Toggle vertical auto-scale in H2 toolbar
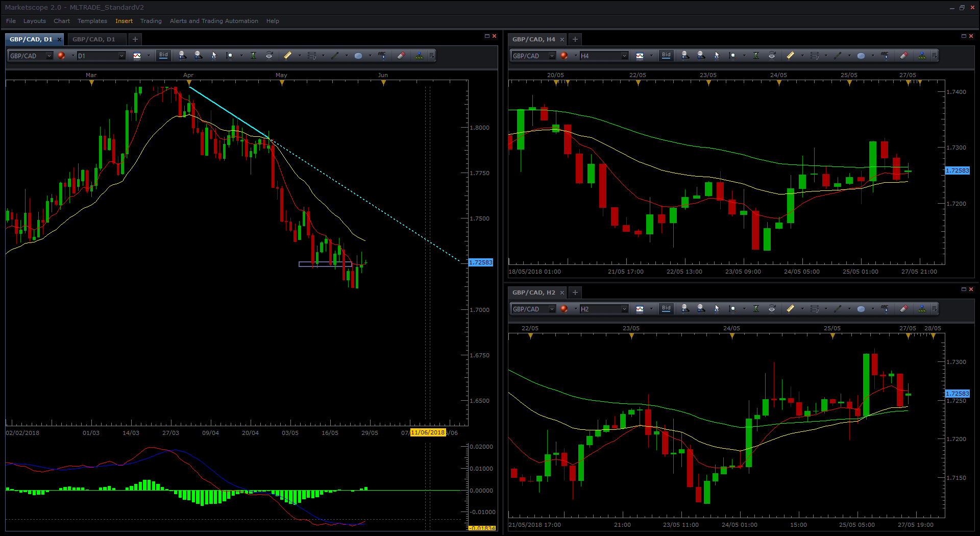980x536 pixels. (x=756, y=309)
